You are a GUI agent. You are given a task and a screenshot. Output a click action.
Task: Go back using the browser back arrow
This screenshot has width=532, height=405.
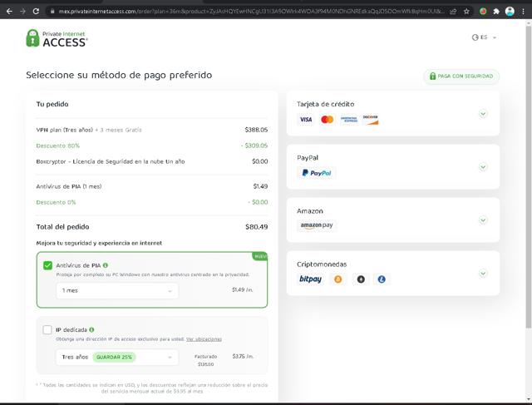9,11
